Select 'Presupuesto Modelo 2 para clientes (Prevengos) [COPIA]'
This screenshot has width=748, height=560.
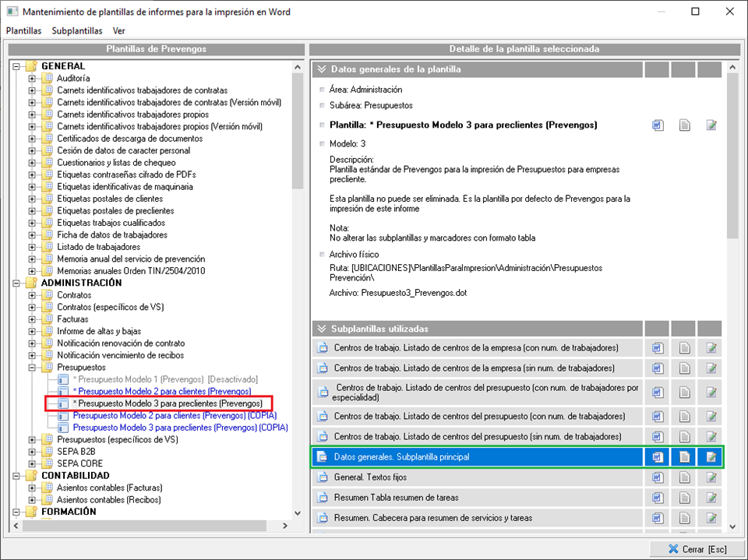click(x=179, y=416)
